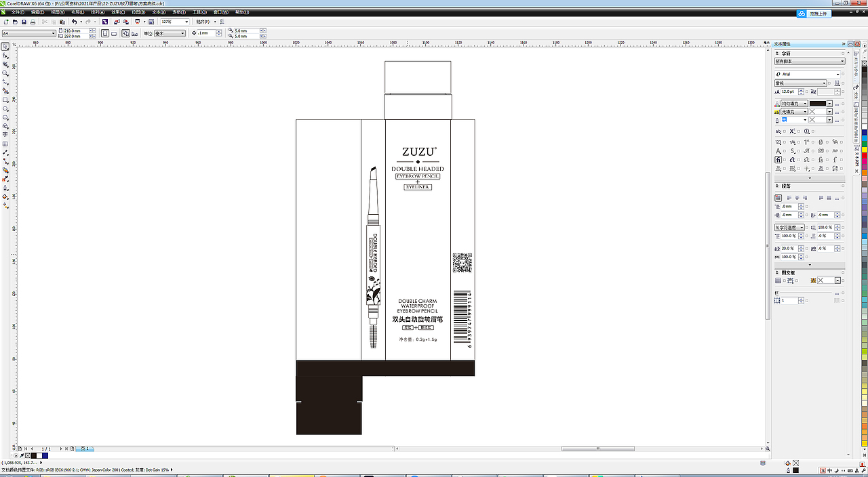Select the Rectangle tool
This screenshot has width=868, height=477.
click(x=5, y=100)
